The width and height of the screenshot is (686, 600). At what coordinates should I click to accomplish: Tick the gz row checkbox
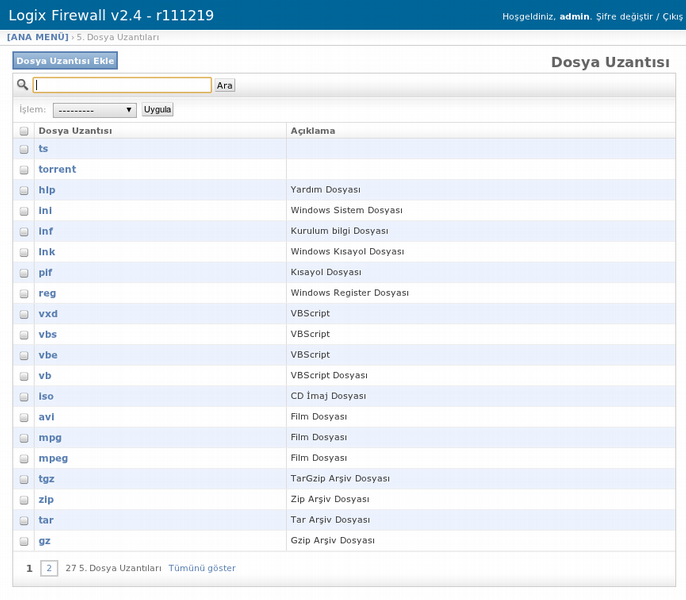tap(24, 541)
